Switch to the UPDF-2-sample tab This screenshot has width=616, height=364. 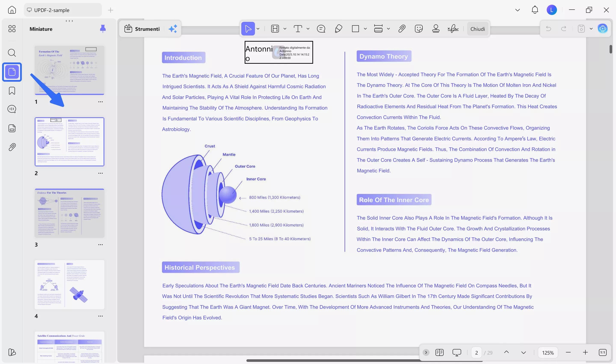tap(62, 10)
